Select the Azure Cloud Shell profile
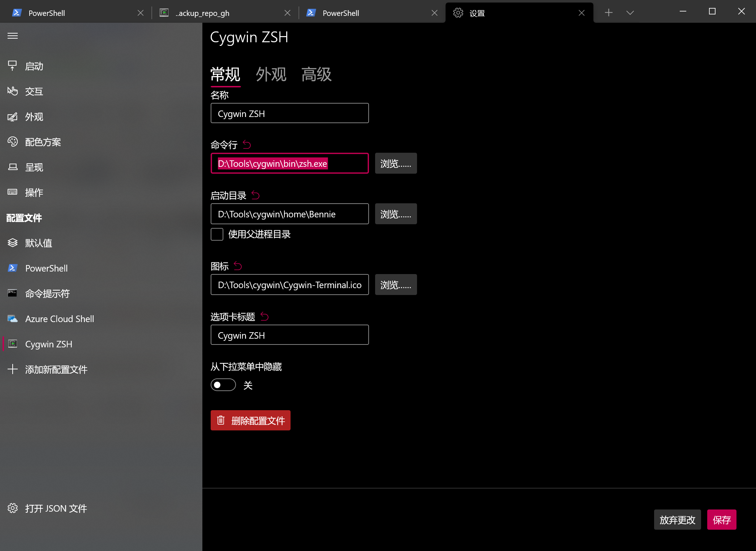The height and width of the screenshot is (551, 756). [101, 319]
